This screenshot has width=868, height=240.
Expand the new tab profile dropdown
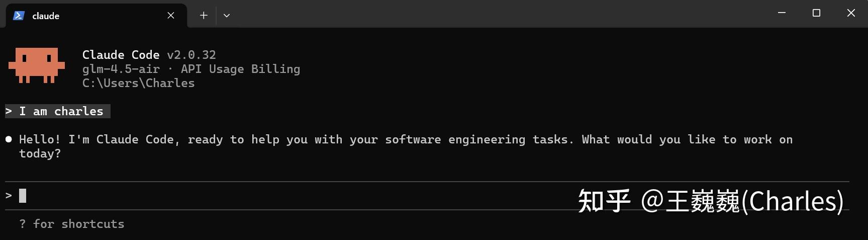[x=227, y=16]
